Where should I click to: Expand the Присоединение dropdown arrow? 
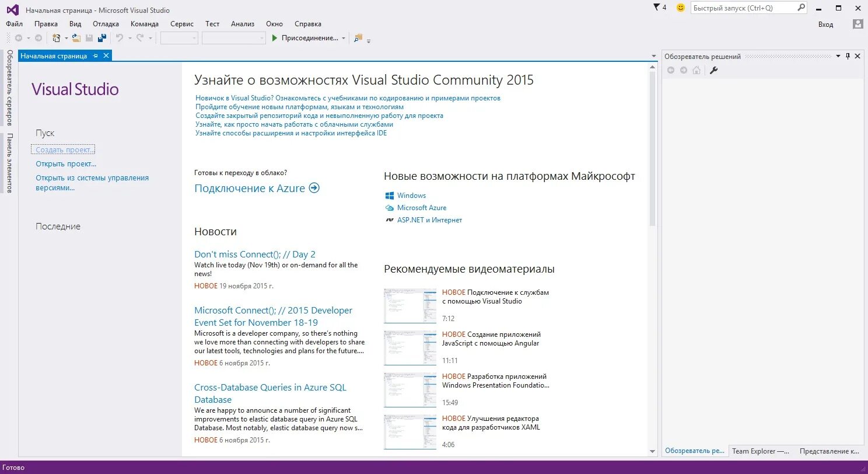click(x=344, y=38)
